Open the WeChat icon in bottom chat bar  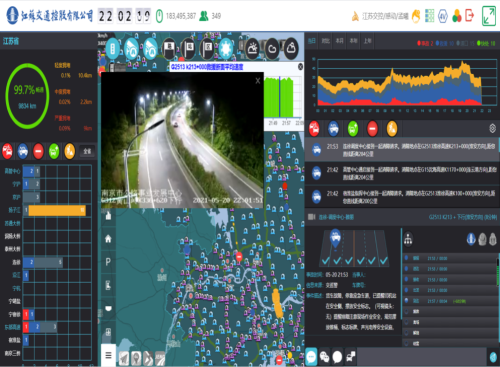pyautogui.click(x=324, y=357)
